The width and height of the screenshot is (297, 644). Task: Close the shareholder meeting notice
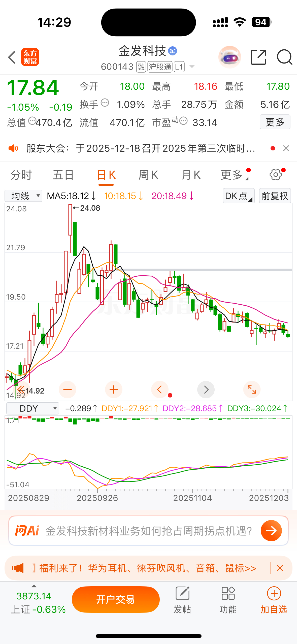coord(286,148)
